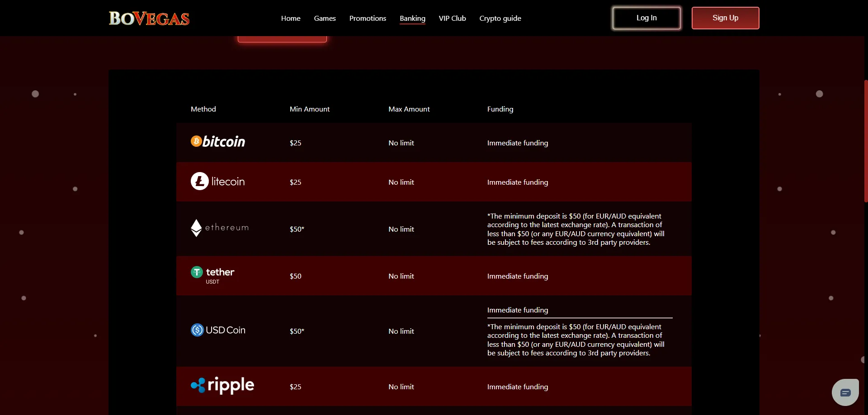Click litecoin's $25 minimum amount

tap(296, 182)
